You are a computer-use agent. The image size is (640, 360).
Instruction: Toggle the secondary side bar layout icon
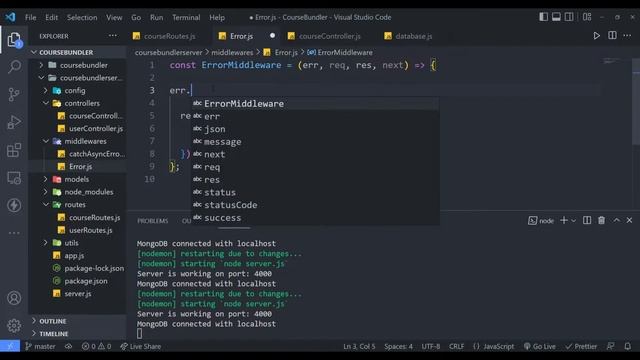(569, 17)
